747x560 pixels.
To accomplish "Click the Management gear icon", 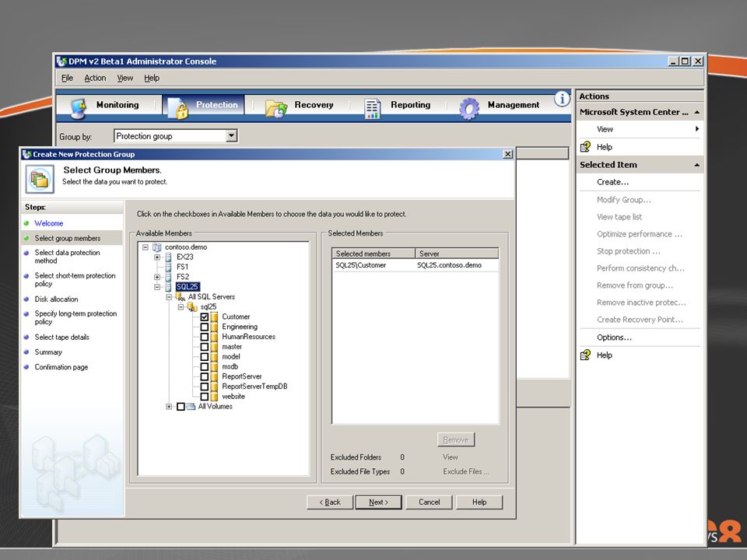I will click(x=469, y=108).
